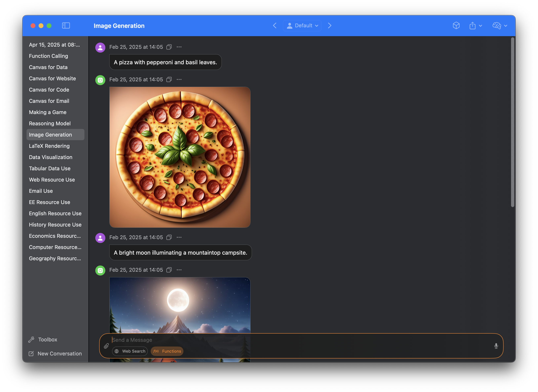Image resolution: width=538 pixels, height=392 pixels.
Task: Toggle the Functions option
Action: click(x=167, y=351)
